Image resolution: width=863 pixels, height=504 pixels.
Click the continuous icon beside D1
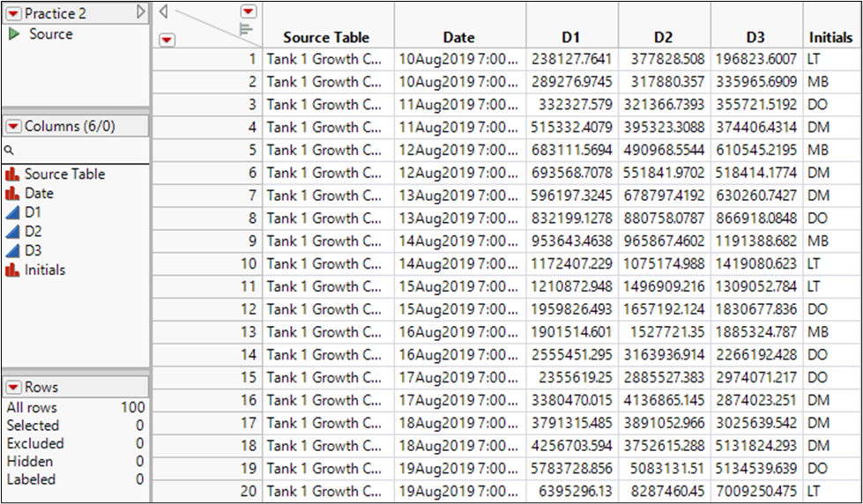[x=13, y=213]
